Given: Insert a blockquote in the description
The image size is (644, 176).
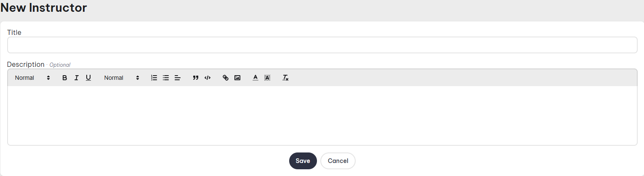Looking at the screenshot, I should pos(195,78).
